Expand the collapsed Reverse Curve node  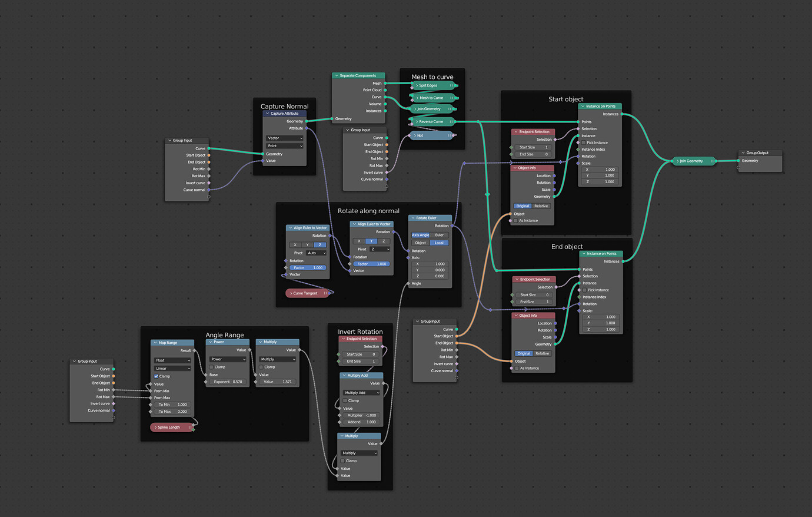[417, 122]
